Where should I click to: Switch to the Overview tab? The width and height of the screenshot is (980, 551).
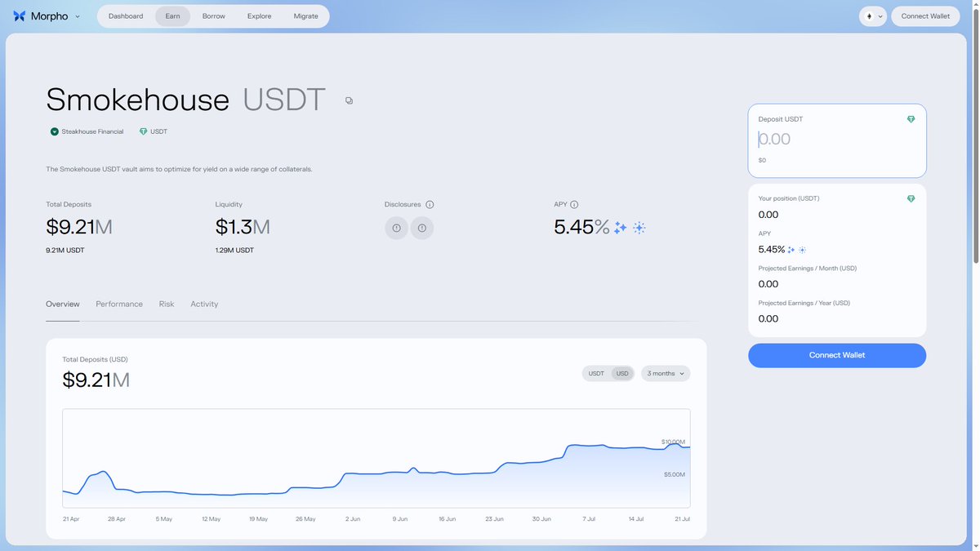pyautogui.click(x=63, y=304)
